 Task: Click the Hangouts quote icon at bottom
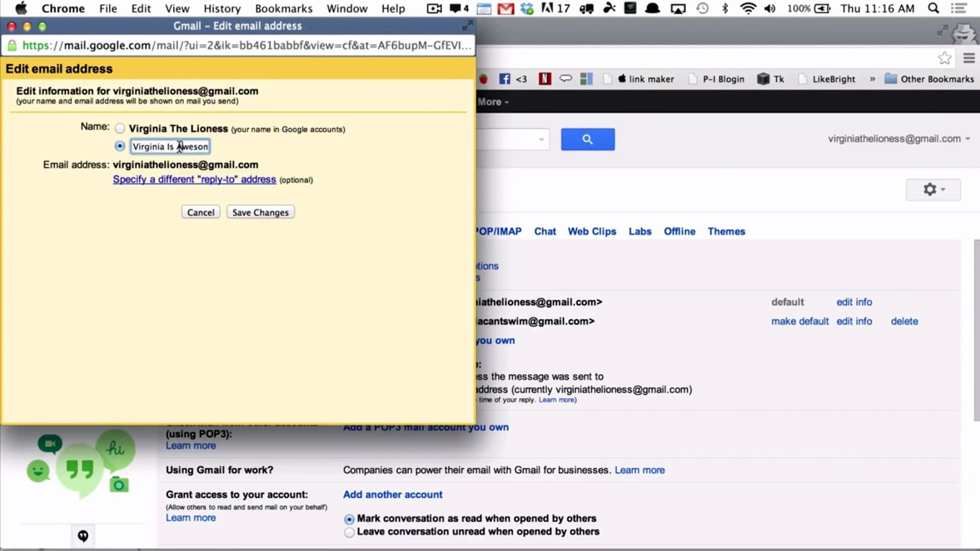click(x=83, y=536)
